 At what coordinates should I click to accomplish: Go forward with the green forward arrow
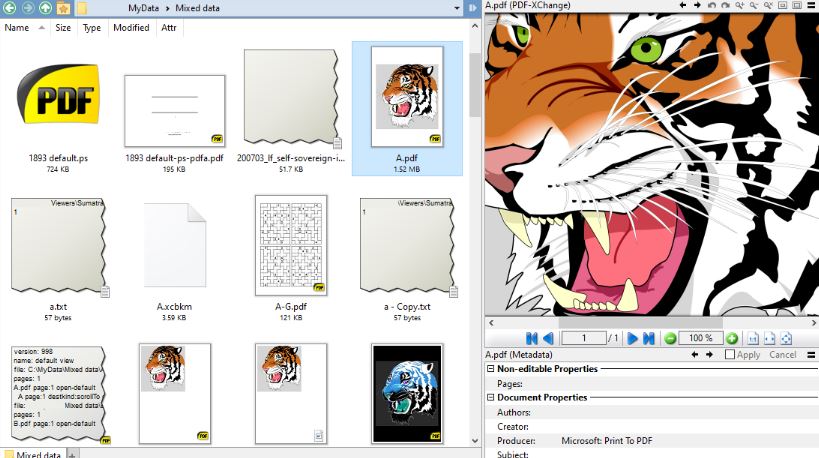pos(28,7)
